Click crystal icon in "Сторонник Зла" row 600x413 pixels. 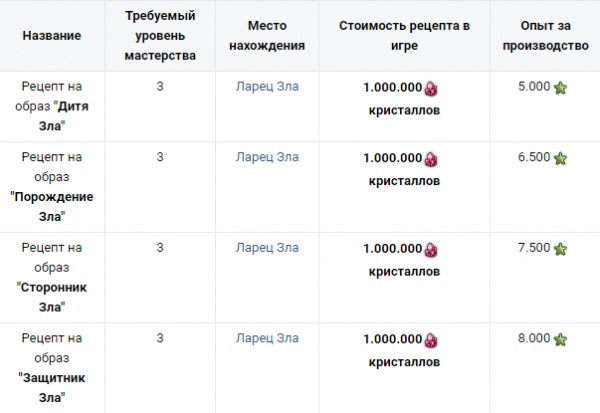[432, 249]
